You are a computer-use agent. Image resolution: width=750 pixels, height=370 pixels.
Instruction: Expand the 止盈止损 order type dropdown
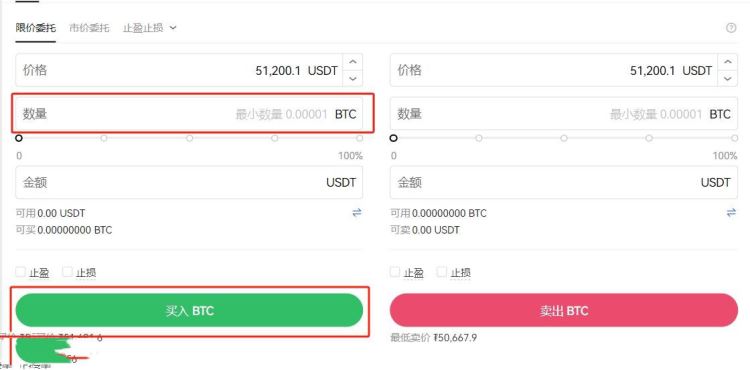point(150,28)
